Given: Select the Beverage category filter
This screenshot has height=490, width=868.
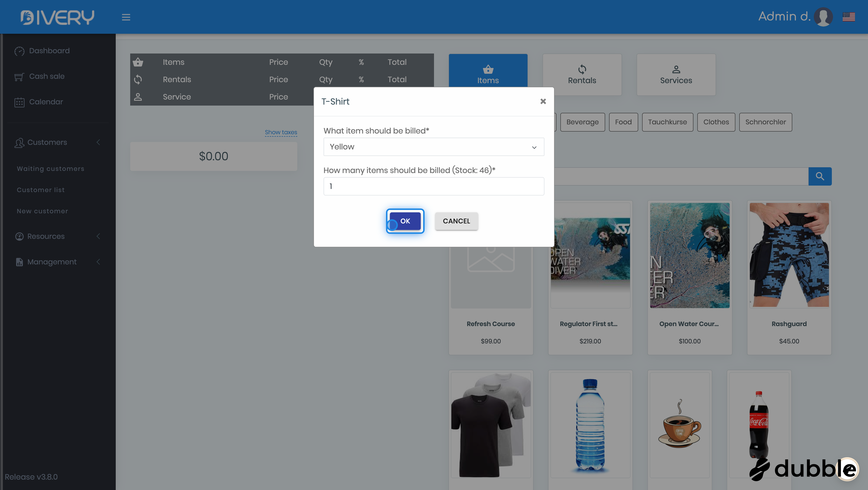Looking at the screenshot, I should click(x=582, y=122).
